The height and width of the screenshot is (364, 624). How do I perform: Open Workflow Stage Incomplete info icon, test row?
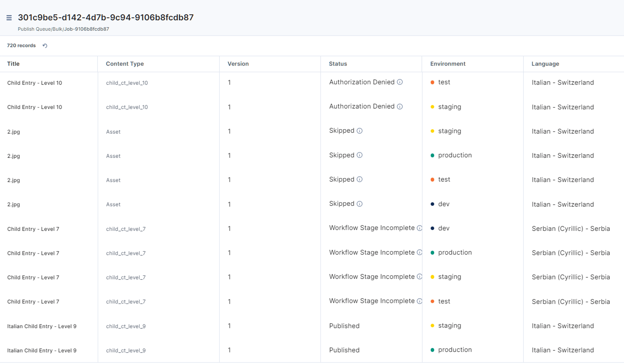pos(419,301)
